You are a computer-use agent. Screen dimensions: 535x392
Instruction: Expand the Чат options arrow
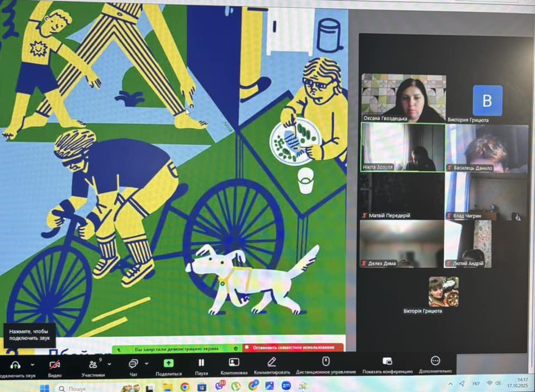click(x=147, y=364)
